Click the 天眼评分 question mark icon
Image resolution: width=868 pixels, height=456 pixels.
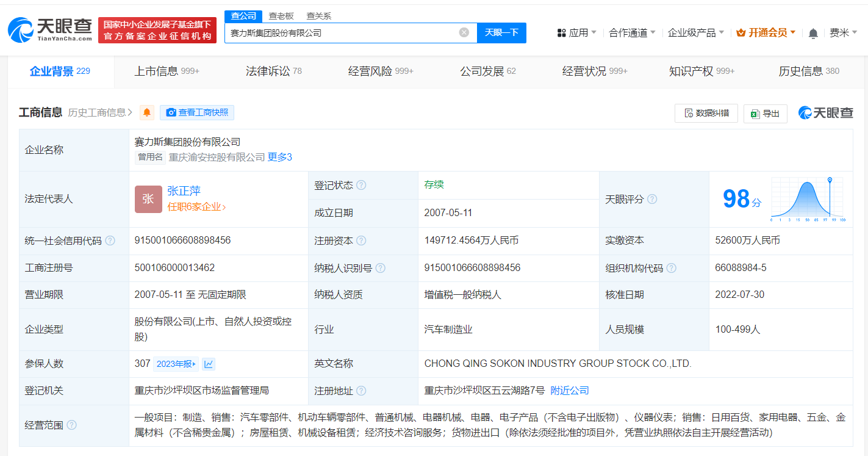coord(653,199)
